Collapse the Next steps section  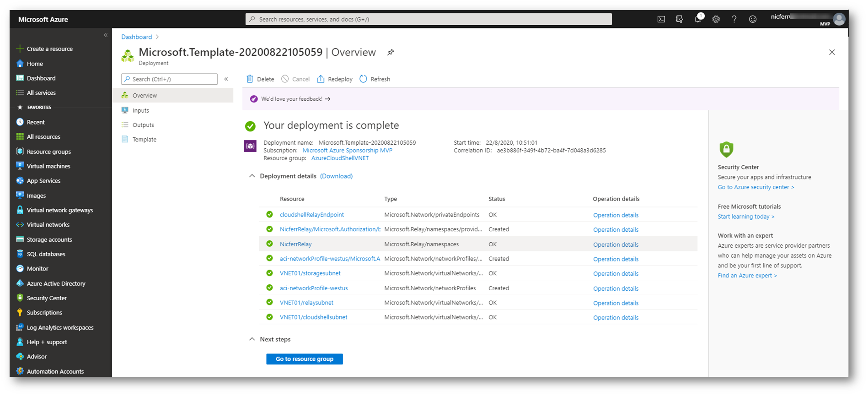coord(252,339)
